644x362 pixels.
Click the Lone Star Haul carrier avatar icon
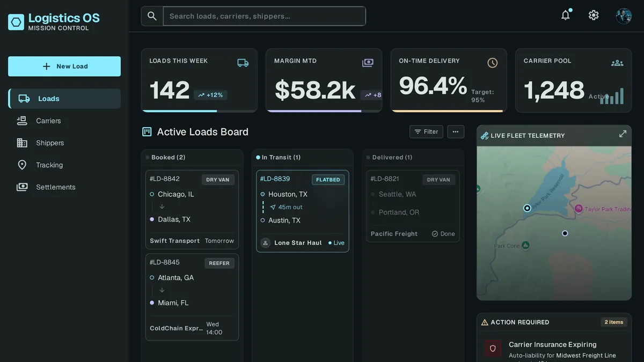point(266,243)
